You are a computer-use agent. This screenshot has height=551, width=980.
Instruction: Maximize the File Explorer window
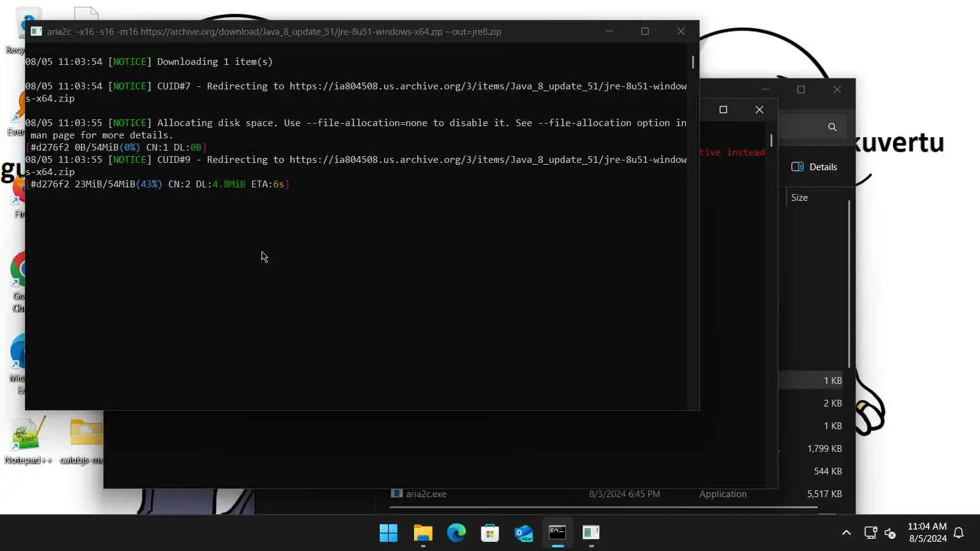click(x=801, y=89)
